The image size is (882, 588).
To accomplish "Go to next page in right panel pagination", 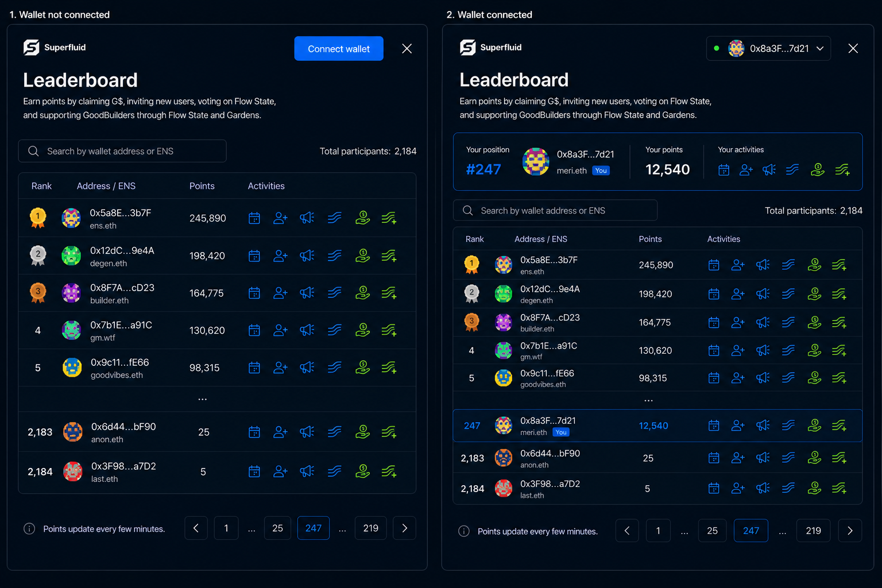I will tap(850, 531).
